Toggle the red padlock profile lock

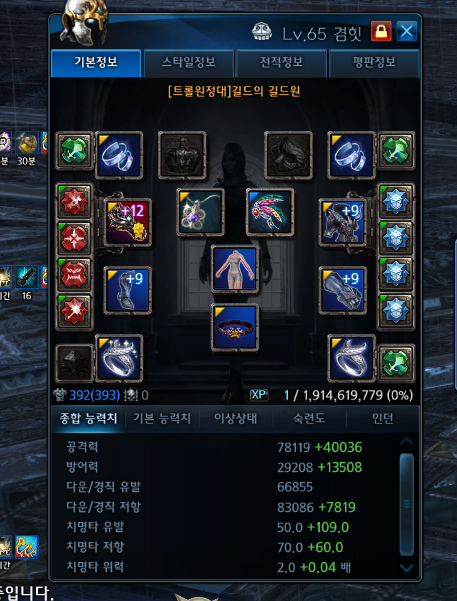tap(381, 31)
